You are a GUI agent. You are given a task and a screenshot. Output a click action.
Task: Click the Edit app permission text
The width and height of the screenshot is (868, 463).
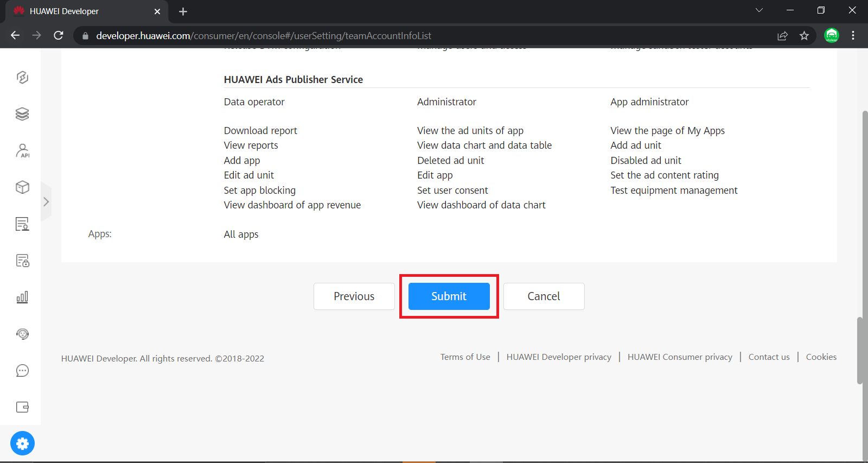tap(435, 175)
